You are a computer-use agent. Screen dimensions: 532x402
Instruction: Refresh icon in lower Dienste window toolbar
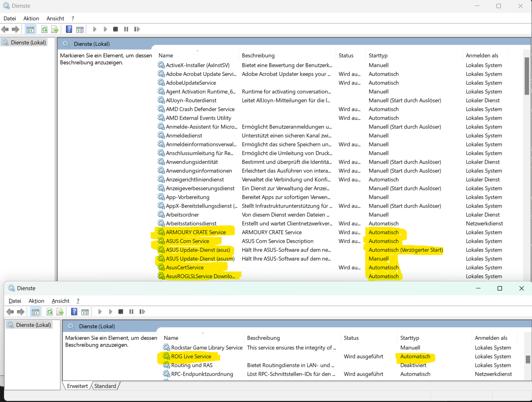pyautogui.click(x=50, y=312)
